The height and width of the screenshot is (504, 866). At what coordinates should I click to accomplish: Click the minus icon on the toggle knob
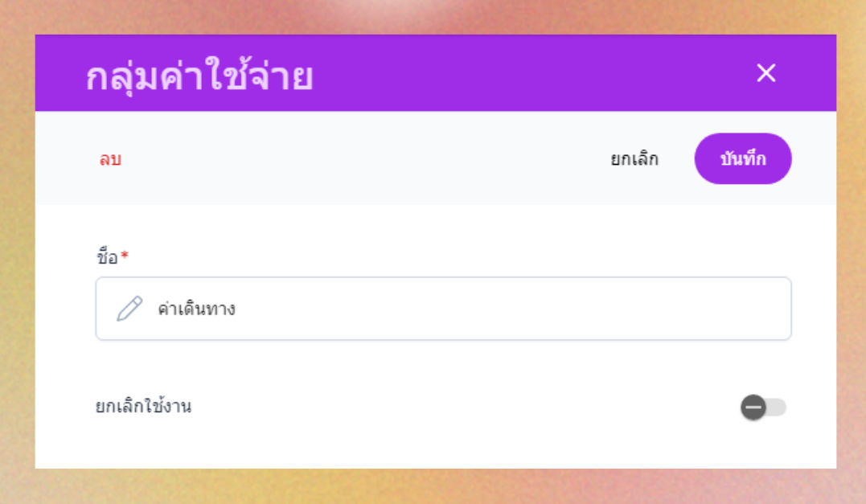(753, 408)
